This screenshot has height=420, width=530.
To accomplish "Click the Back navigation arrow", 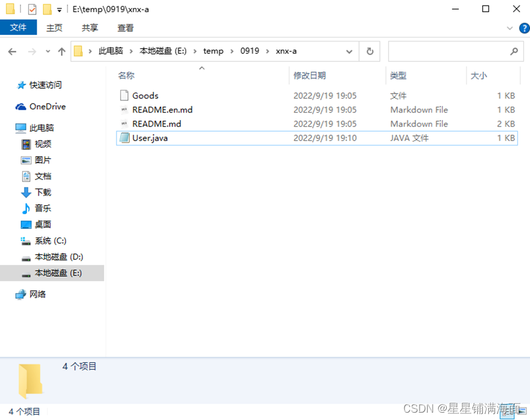I will 12,51.
